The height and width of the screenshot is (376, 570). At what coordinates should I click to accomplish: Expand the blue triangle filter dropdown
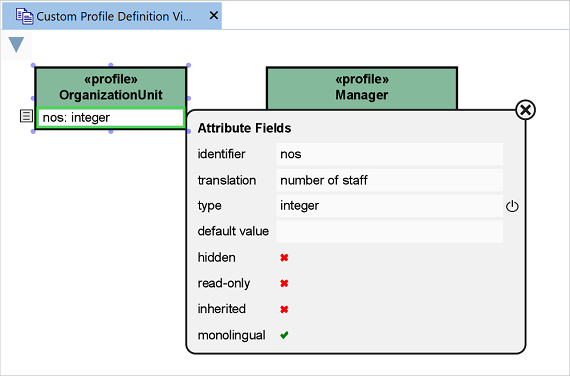16,45
